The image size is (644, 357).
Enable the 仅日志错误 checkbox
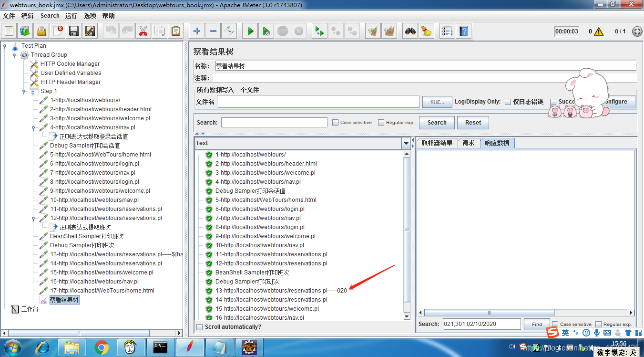[x=508, y=102]
